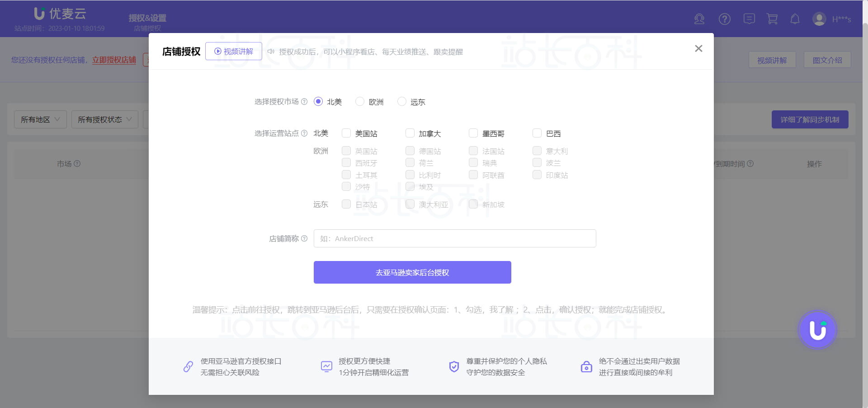Open the 授权&设置 menu

point(147,18)
